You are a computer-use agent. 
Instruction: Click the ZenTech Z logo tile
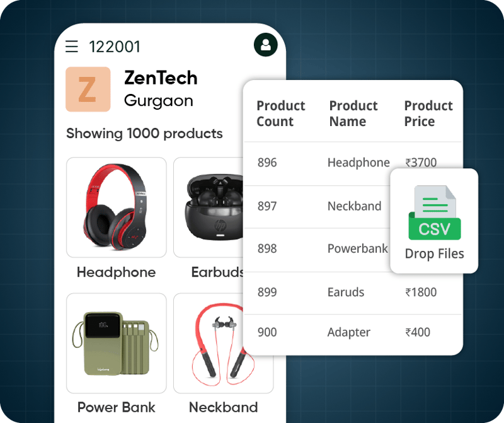(x=88, y=89)
